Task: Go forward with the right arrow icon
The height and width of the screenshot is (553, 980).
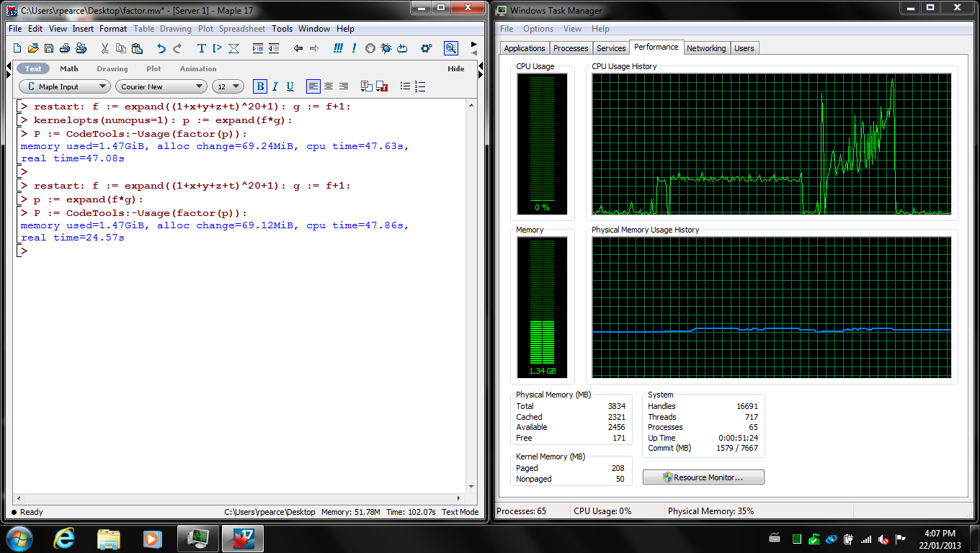Action: point(314,48)
